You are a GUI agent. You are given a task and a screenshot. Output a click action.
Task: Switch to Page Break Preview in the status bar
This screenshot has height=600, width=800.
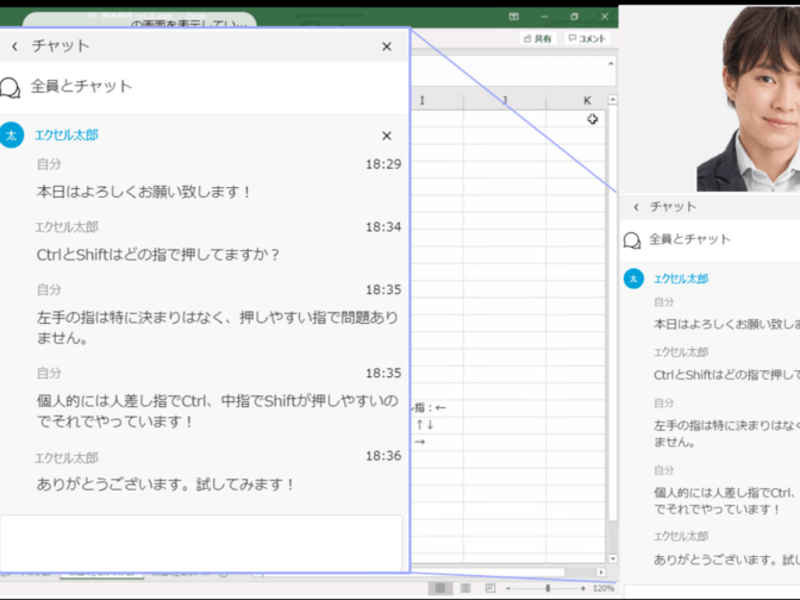click(x=490, y=588)
